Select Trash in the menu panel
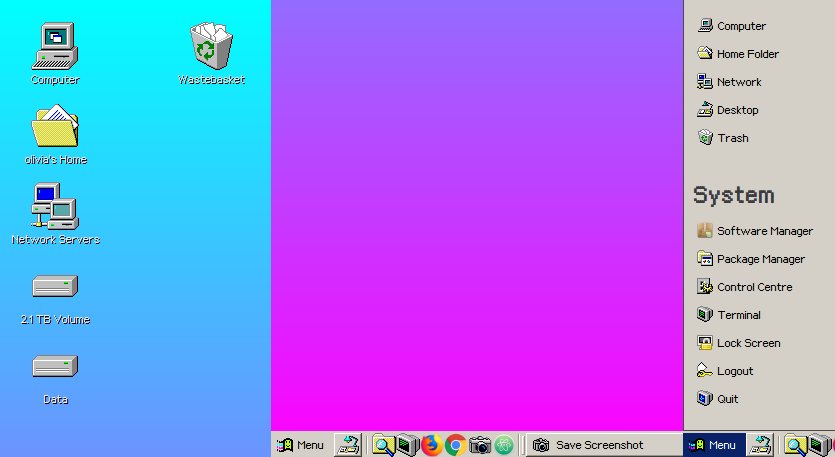Image resolution: width=835 pixels, height=457 pixels. coord(723,138)
